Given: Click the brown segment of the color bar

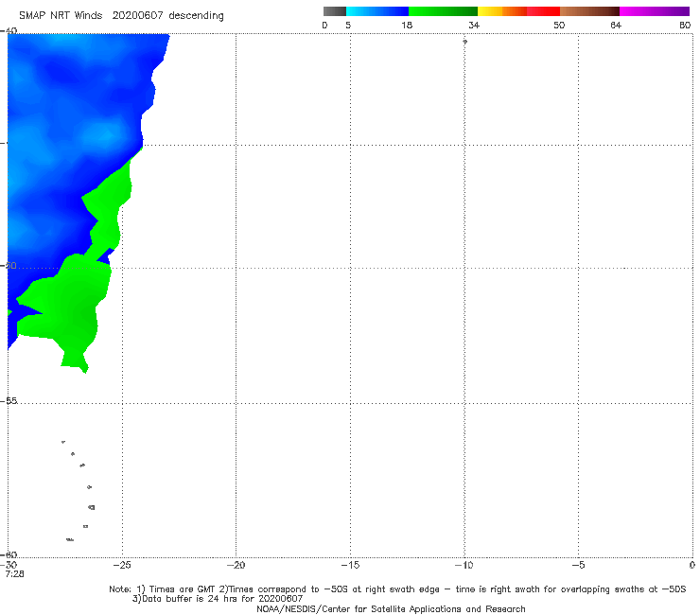Looking at the screenshot, I should point(589,11).
